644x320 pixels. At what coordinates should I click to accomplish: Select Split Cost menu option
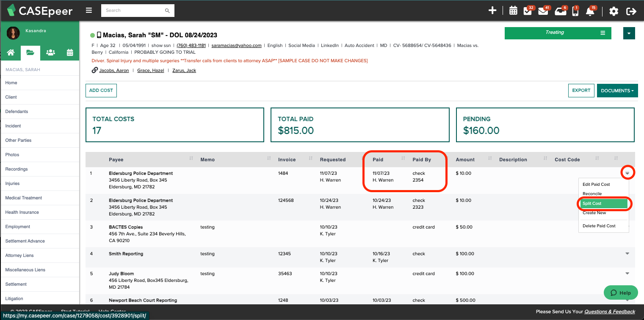(604, 204)
